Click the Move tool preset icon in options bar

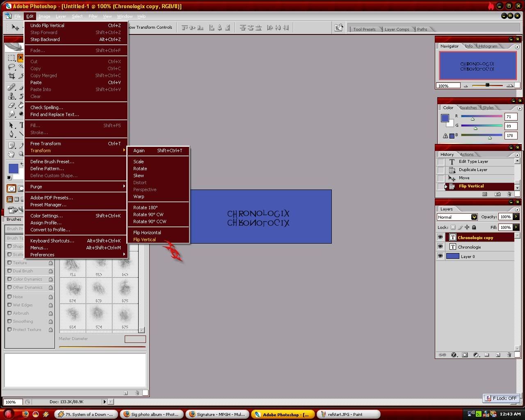click(15, 27)
